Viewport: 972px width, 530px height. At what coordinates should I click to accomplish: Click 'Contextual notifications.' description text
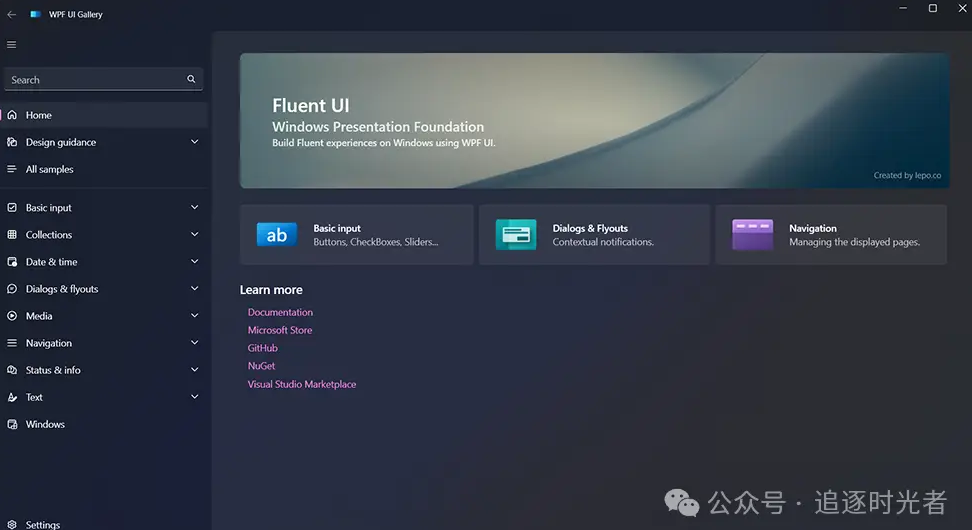[x=603, y=242]
